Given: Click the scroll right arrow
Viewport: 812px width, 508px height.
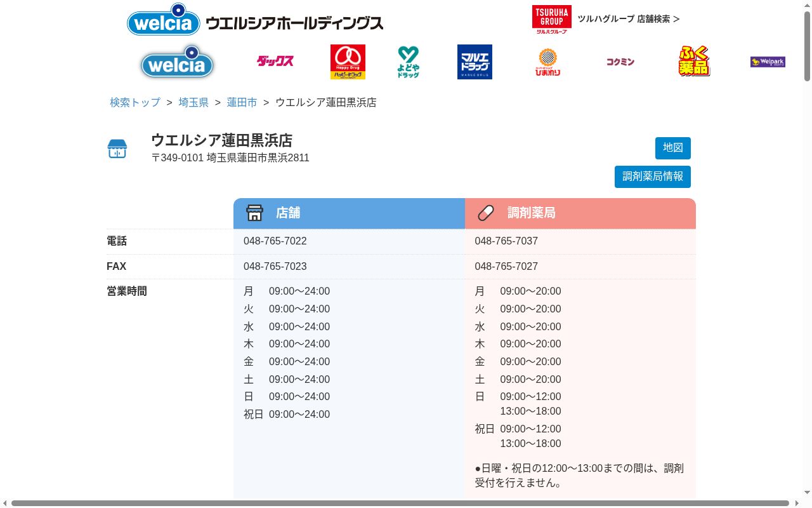Looking at the screenshot, I should (x=796, y=504).
